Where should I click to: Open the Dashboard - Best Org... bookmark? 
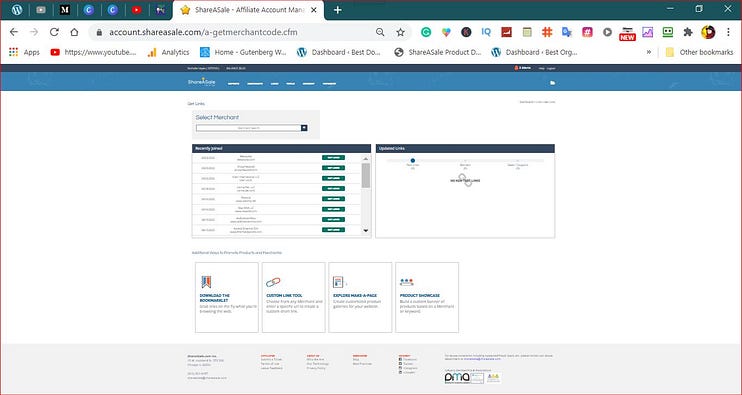click(534, 52)
